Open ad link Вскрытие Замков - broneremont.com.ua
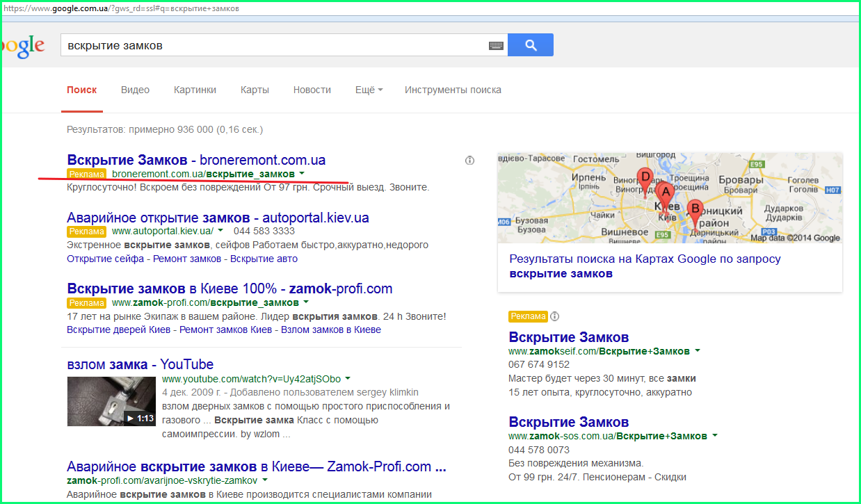This screenshot has width=861, height=504. coord(196,160)
